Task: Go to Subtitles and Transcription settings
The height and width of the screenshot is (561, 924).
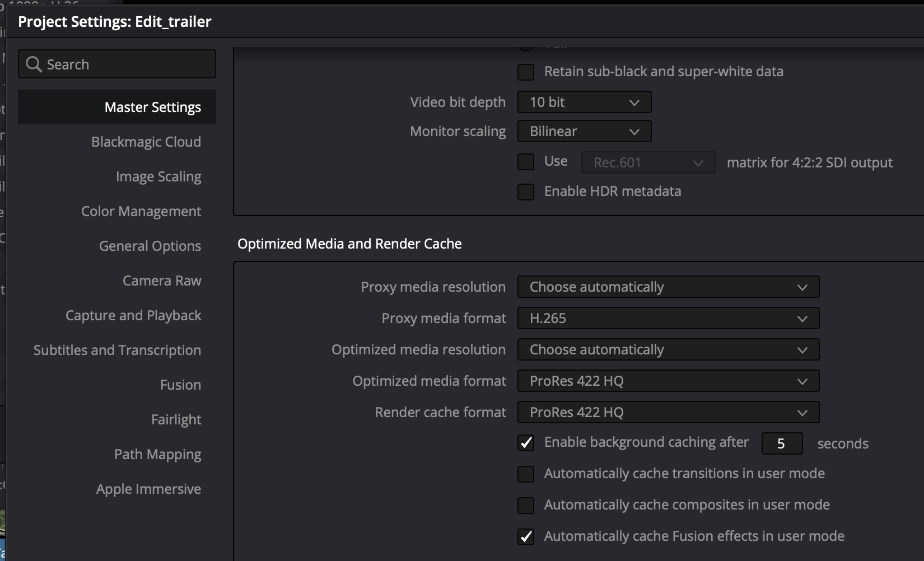Action: 117,350
